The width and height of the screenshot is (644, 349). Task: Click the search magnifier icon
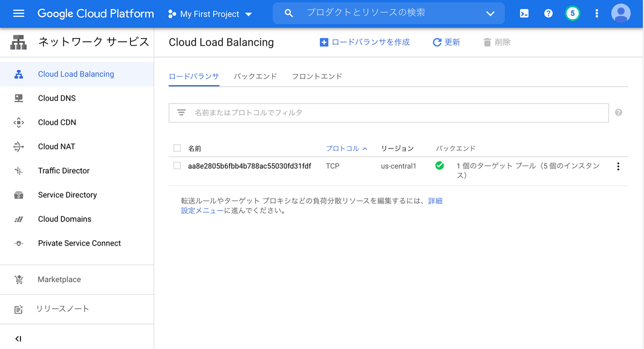(289, 13)
